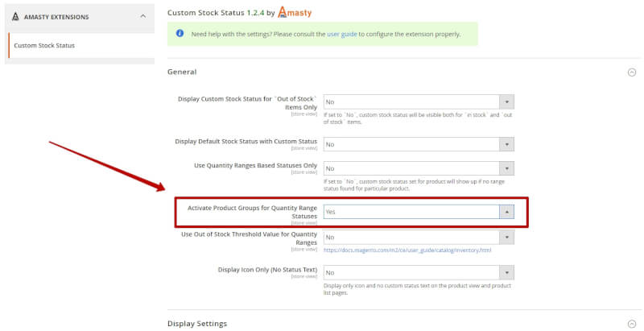Click the Amasty logo beside version number

295,12
